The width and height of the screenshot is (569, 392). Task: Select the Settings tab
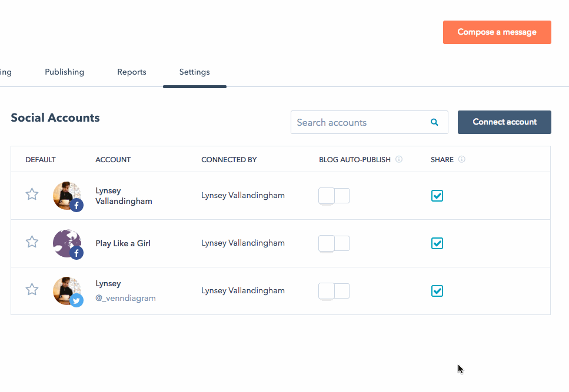194,72
